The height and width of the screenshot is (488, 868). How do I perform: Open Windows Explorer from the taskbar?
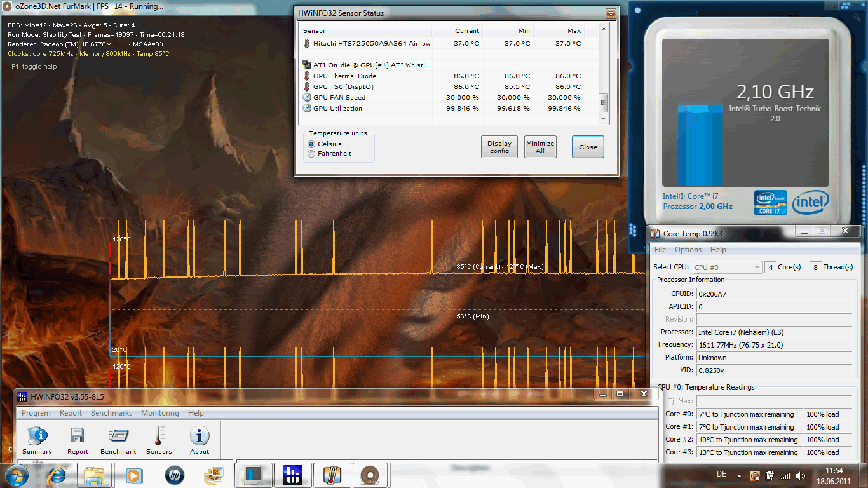coord(95,475)
